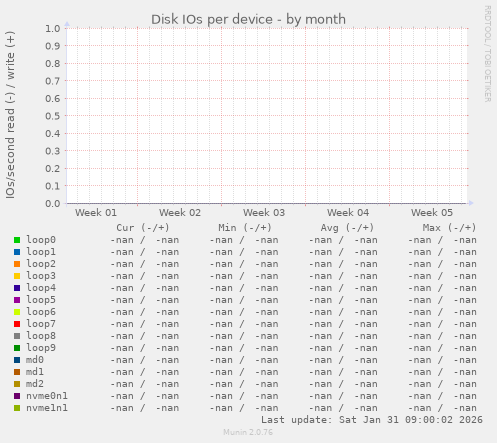Select the loop5 device label
This screenshot has width=497, height=443.
41,300
